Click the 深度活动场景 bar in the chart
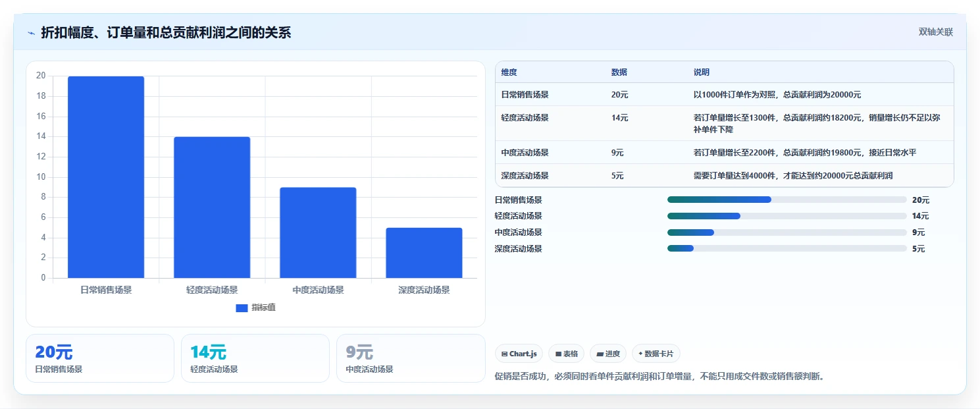The height and width of the screenshot is (409, 980). [424, 253]
